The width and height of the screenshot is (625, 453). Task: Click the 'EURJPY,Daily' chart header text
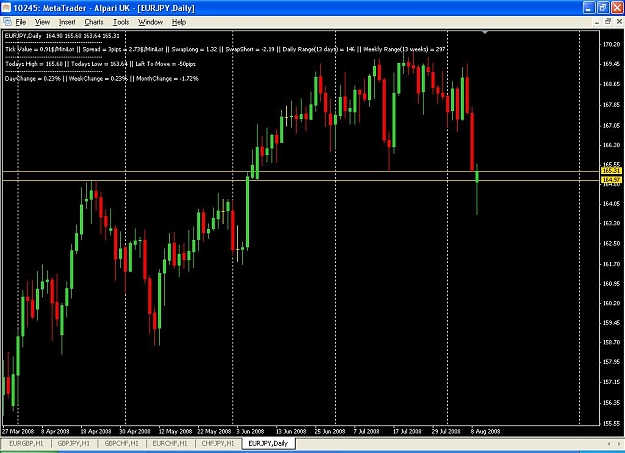[x=23, y=36]
